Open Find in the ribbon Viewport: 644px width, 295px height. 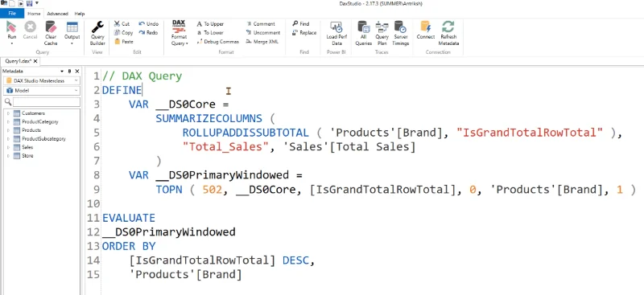point(300,24)
